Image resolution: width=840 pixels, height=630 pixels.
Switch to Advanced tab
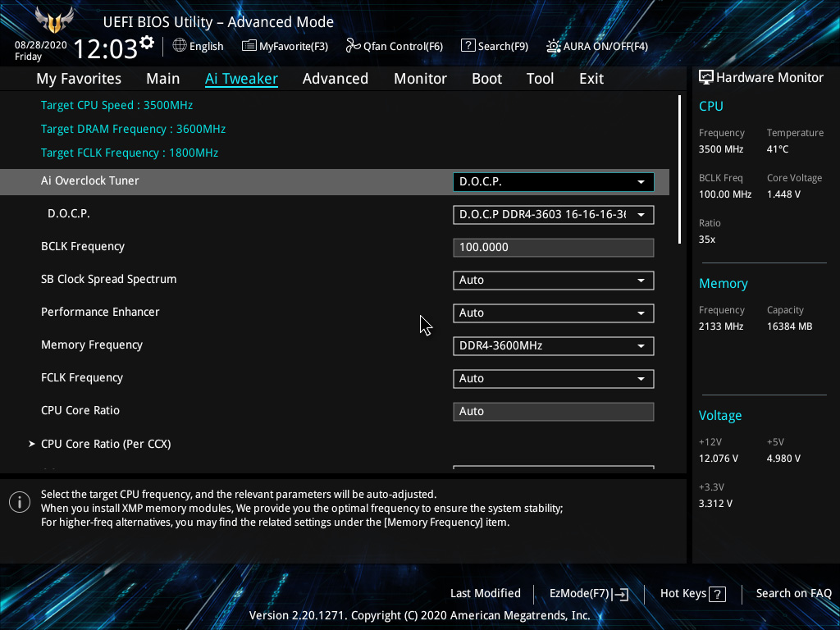[336, 79]
